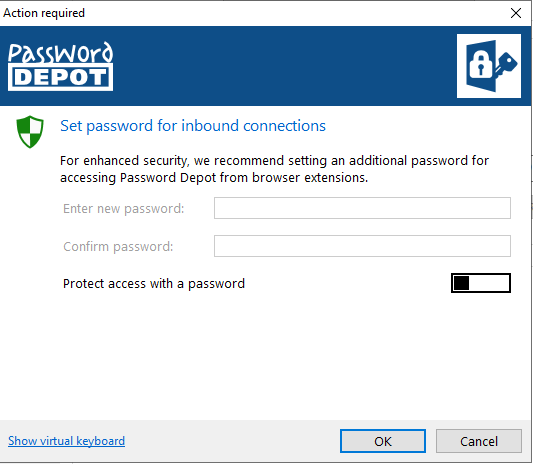Focus the Enter new password field

click(362, 208)
